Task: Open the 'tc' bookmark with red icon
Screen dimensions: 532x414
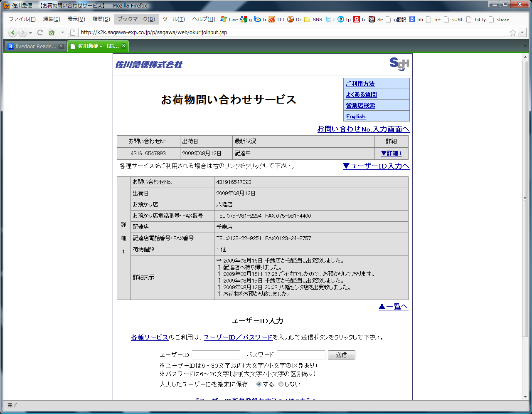Action: pos(360,19)
